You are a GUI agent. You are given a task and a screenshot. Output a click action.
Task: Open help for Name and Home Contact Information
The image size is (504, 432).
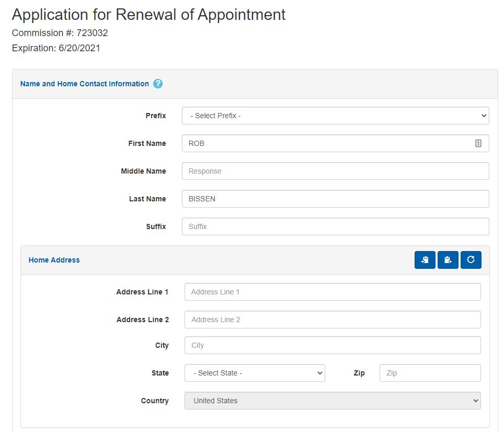pyautogui.click(x=158, y=83)
